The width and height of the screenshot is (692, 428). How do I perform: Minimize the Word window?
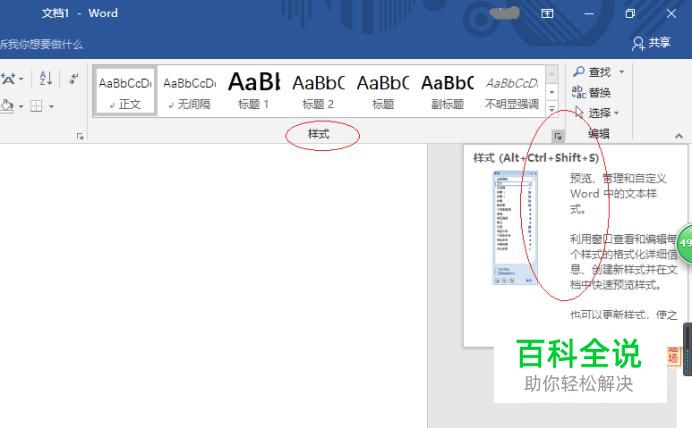point(589,14)
